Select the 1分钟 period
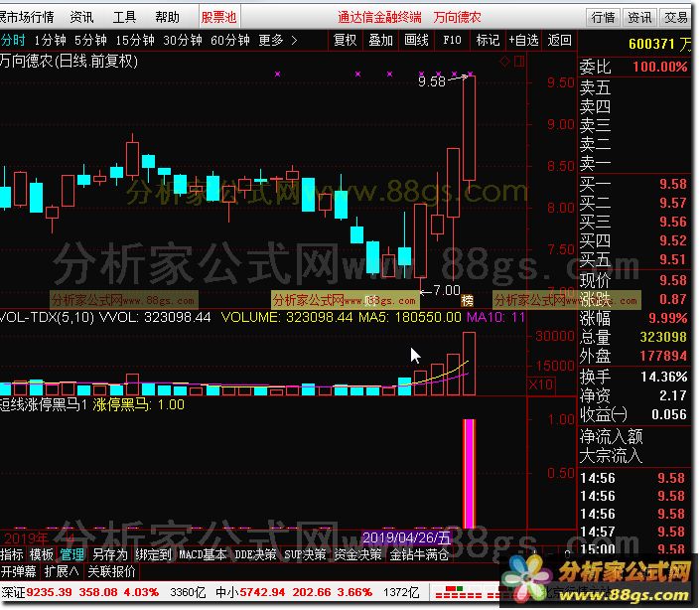Screen dimensions: 700x610 [50, 40]
